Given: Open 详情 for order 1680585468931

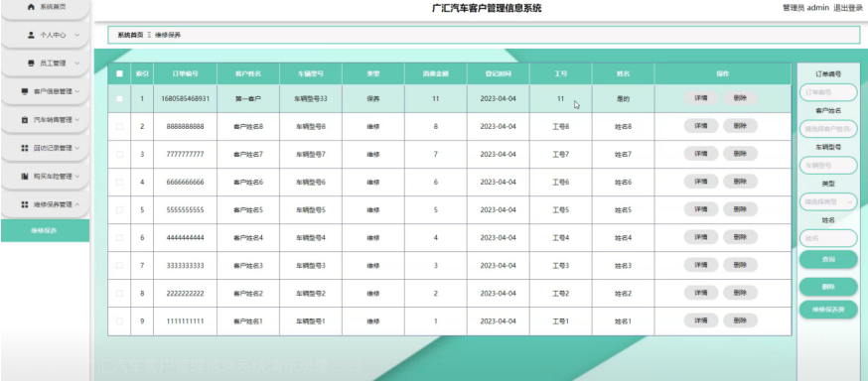Looking at the screenshot, I should click(701, 98).
